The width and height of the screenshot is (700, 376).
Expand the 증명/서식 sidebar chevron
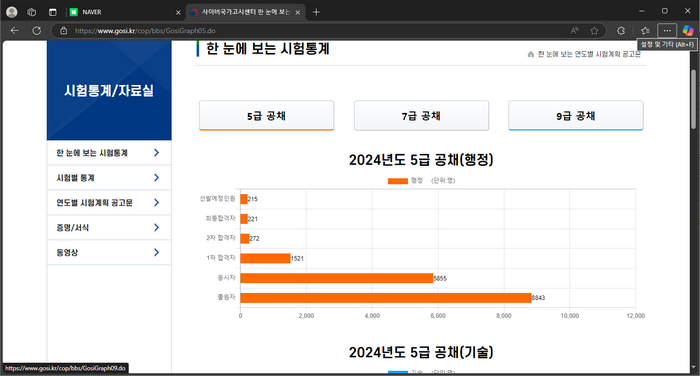tap(156, 228)
